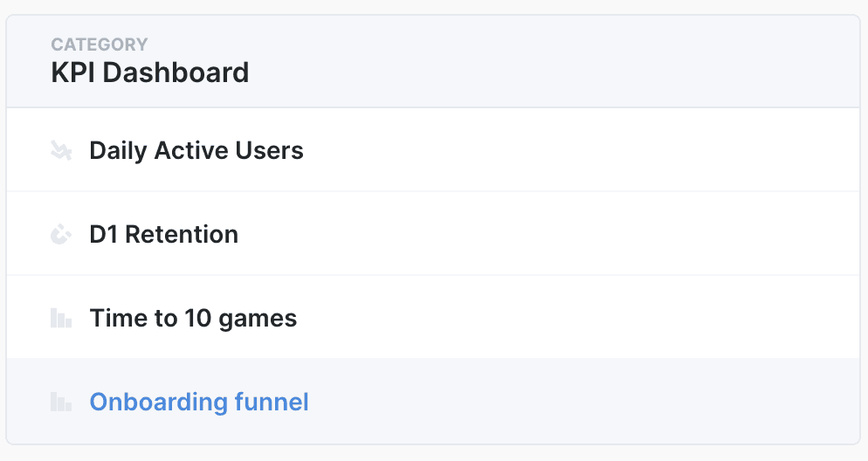The height and width of the screenshot is (461, 868).
Task: Open the Daily Active Users question
Action: [x=196, y=151]
